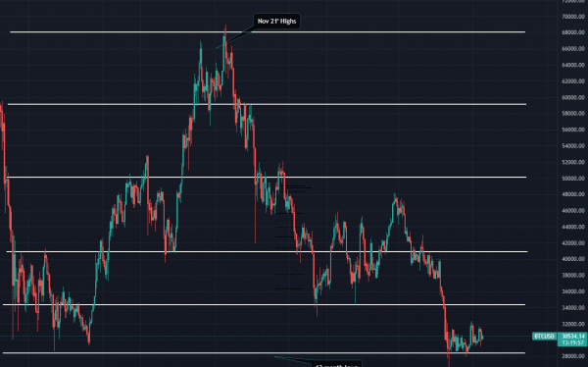This screenshot has height=367, width=588.
Task: Select the "Nov 21' Highs" callout label
Action: [276, 21]
